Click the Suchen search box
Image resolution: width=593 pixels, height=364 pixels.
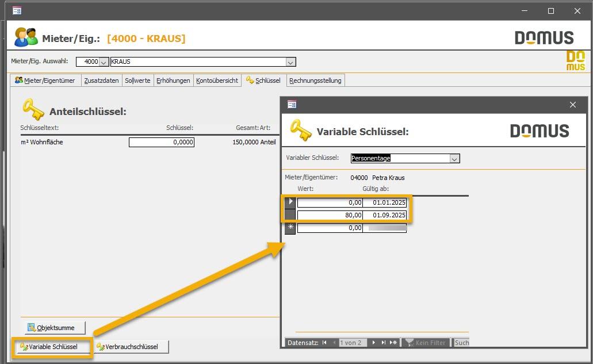pos(461,343)
